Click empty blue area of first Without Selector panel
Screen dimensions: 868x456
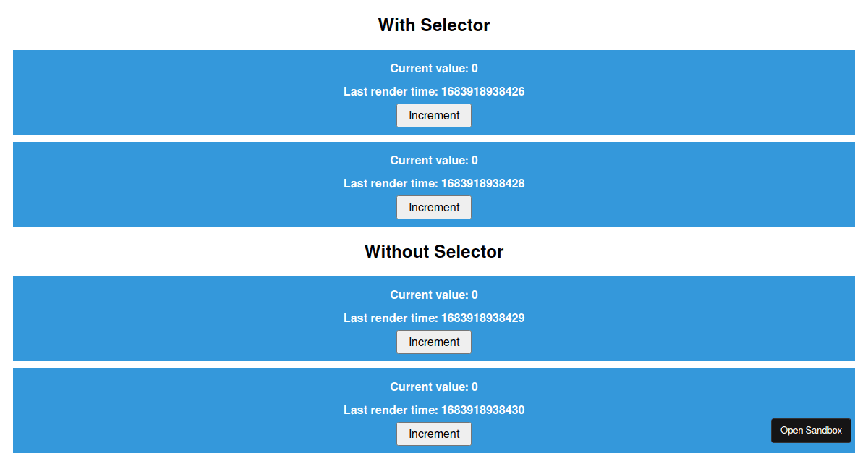coord(145,319)
